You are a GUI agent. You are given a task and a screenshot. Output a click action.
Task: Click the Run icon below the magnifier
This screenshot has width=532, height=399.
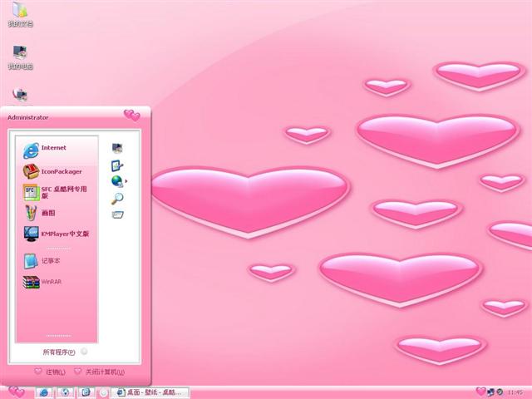[117, 214]
